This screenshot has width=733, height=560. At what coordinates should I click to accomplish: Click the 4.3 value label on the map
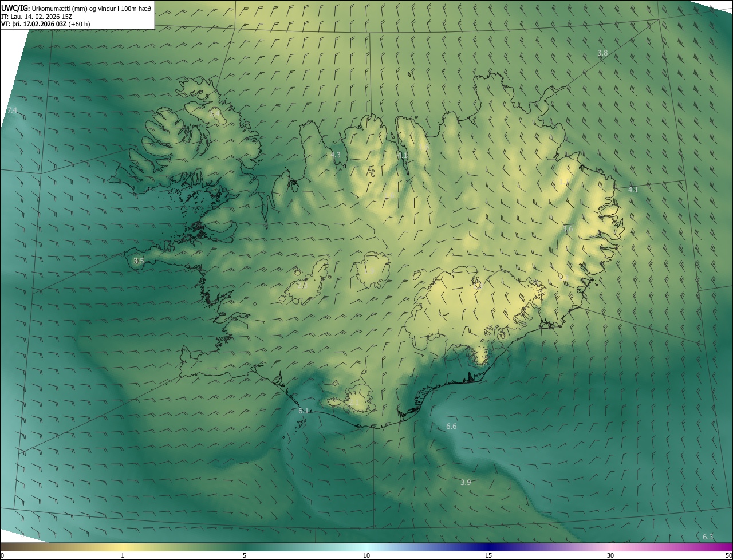[x=335, y=155]
